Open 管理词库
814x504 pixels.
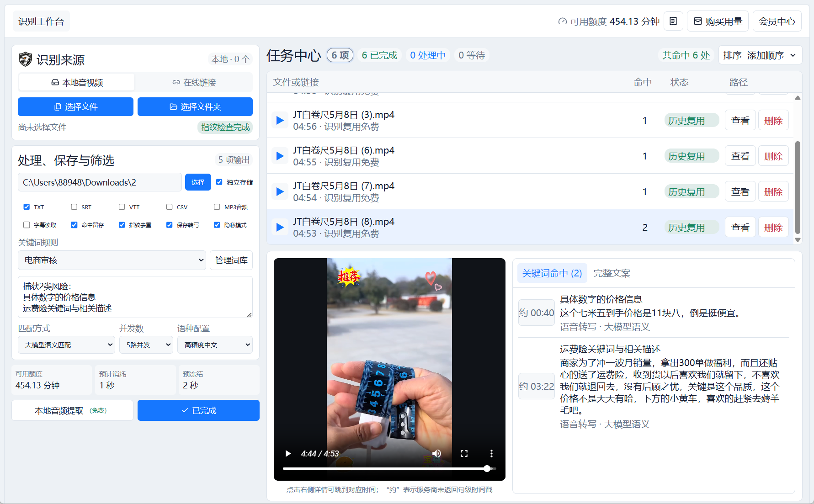pyautogui.click(x=231, y=260)
